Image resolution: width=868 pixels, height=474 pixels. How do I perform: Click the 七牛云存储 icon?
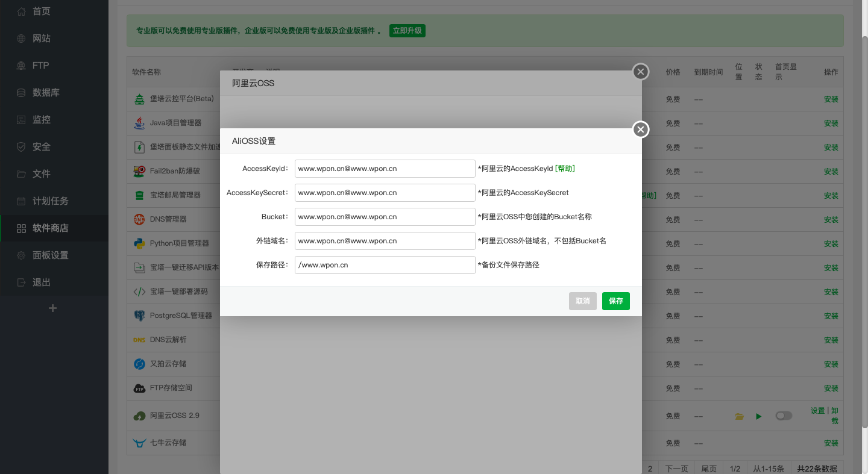[x=139, y=443]
